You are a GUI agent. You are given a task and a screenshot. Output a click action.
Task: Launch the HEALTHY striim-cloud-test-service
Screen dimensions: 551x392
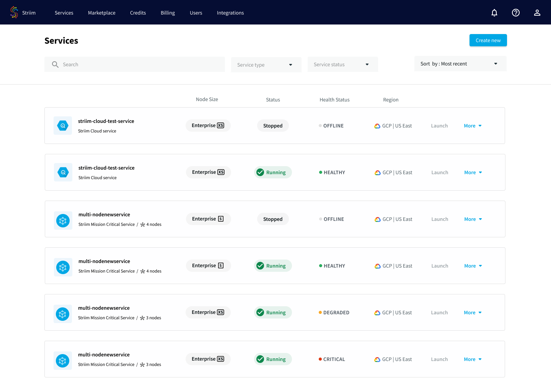point(440,172)
